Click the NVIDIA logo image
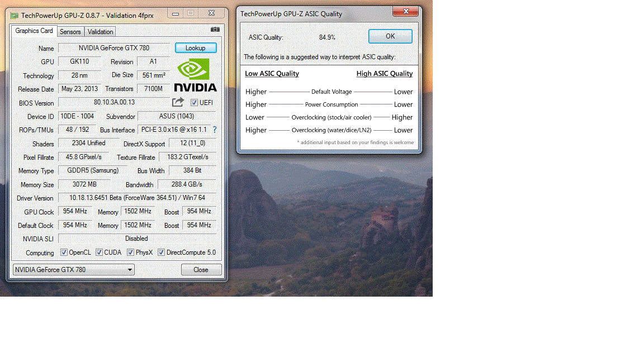The width and height of the screenshot is (644, 362). click(195, 75)
